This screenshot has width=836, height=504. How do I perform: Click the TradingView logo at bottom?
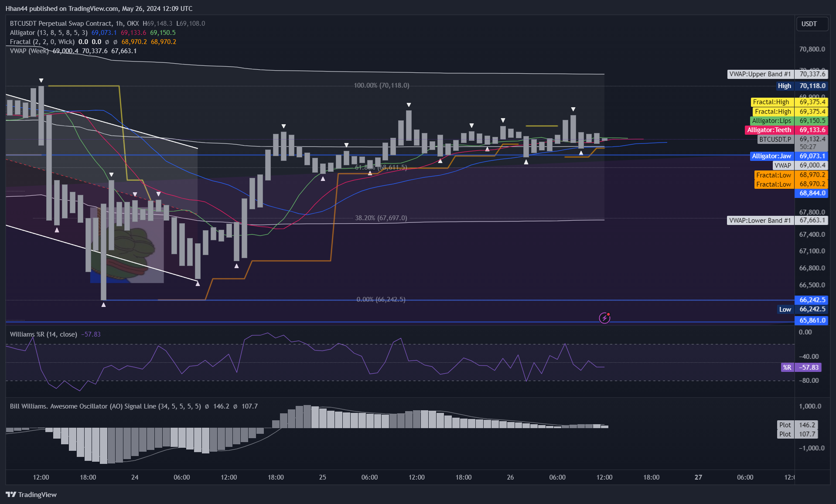tap(31, 494)
